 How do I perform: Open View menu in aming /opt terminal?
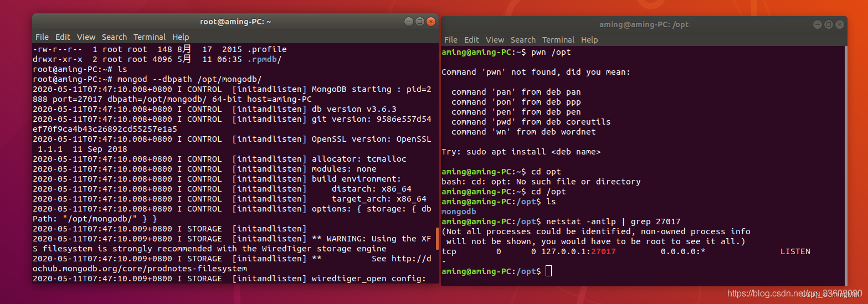[495, 40]
